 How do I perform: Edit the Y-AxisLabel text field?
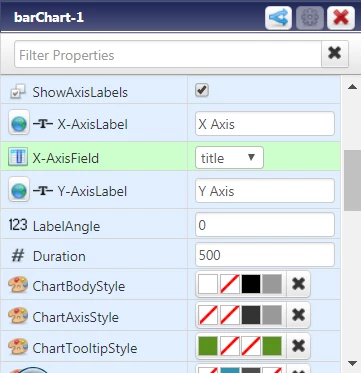click(265, 191)
